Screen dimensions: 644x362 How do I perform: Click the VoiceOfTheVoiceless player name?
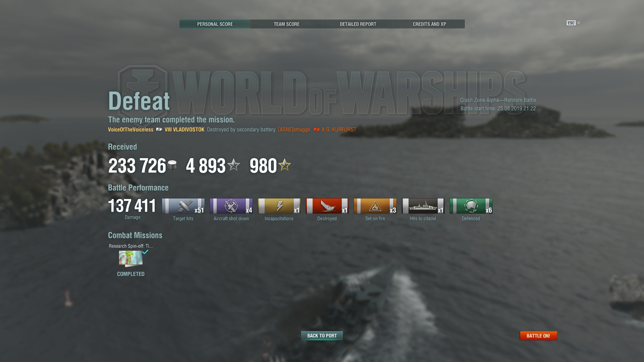click(130, 130)
